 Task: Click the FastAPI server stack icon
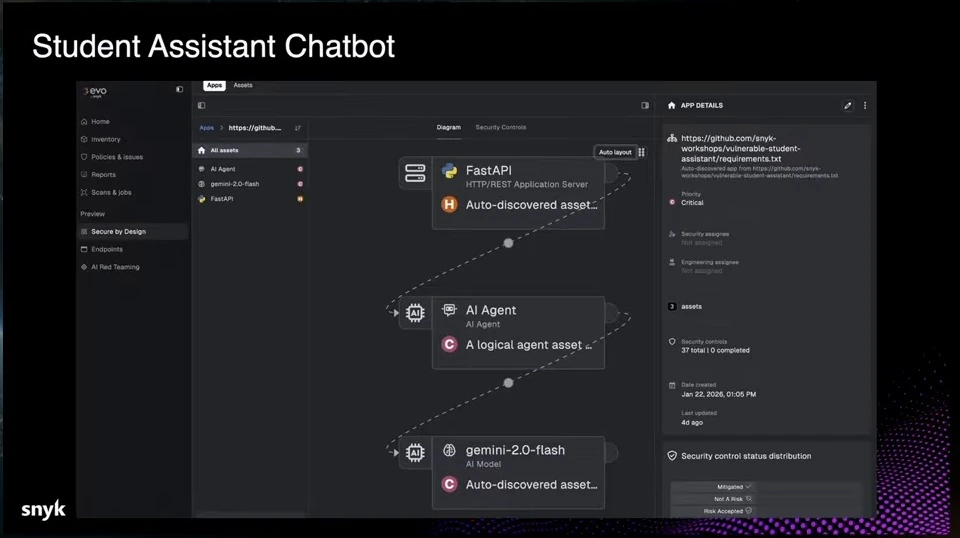(x=415, y=173)
